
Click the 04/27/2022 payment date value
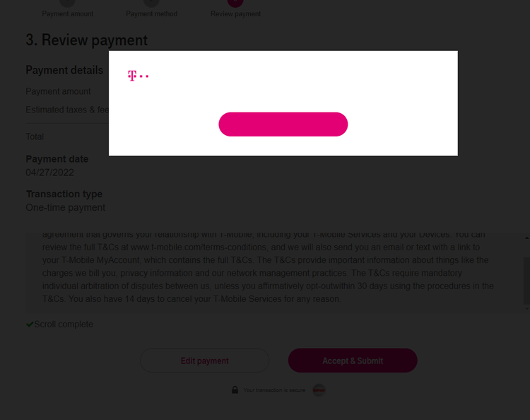[49, 173]
